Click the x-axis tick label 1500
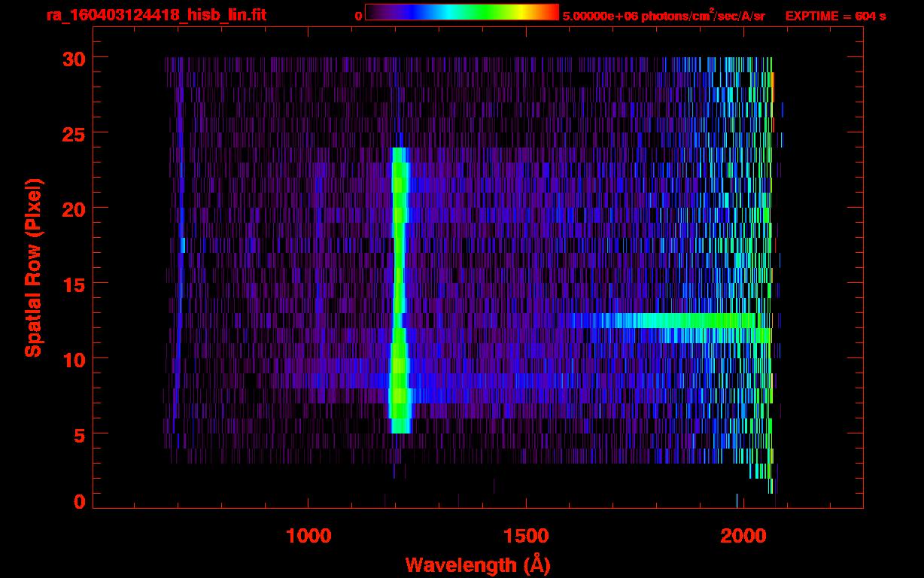The width and height of the screenshot is (924, 578). pyautogui.click(x=526, y=536)
